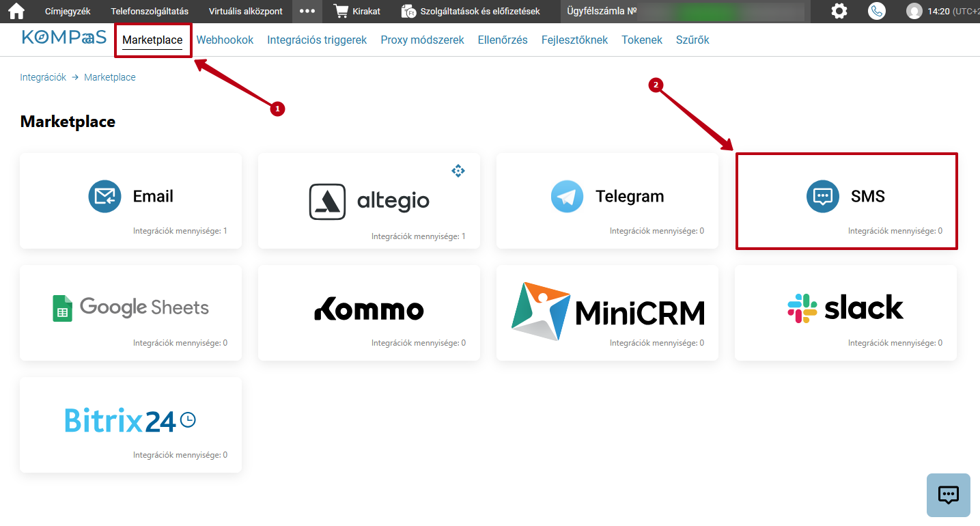Open Szolgáltatások és előfizetések menu
Screen dimensions: 980x526
[x=480, y=12]
